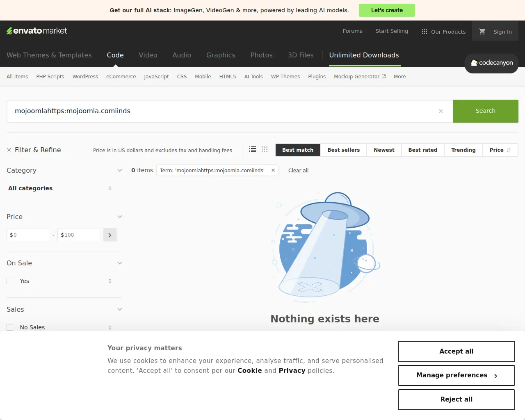Close the Filter & Refine panel X icon

[9, 150]
